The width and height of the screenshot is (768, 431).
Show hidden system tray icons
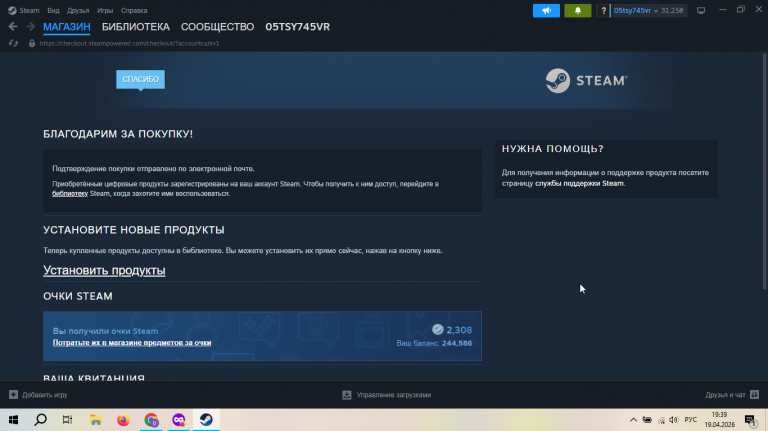coord(633,420)
